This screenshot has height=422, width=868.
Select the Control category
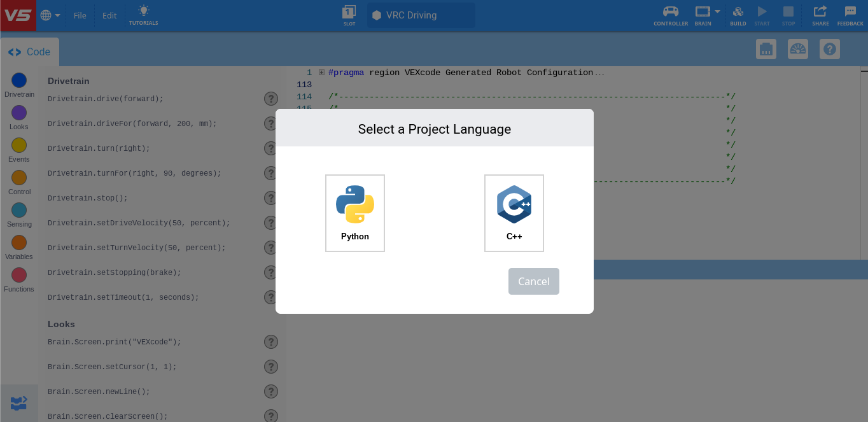(19, 183)
